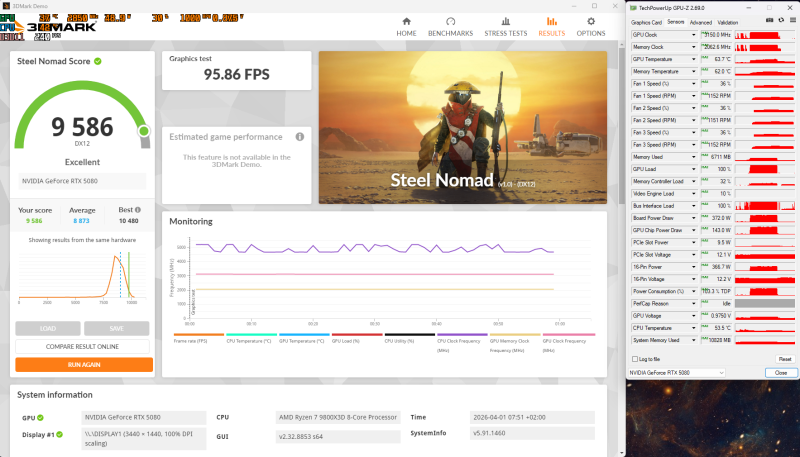Toggle GPU Clock Frequency legend in Monitoring

[x=568, y=343]
